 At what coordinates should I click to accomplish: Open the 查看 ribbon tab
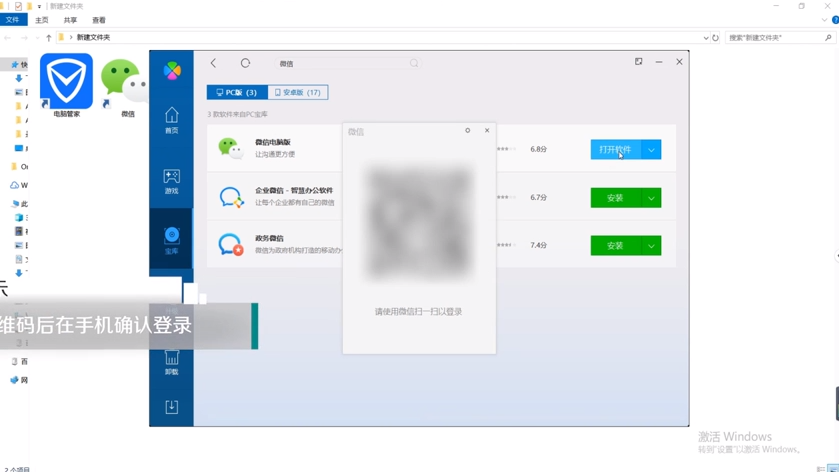[x=99, y=20]
